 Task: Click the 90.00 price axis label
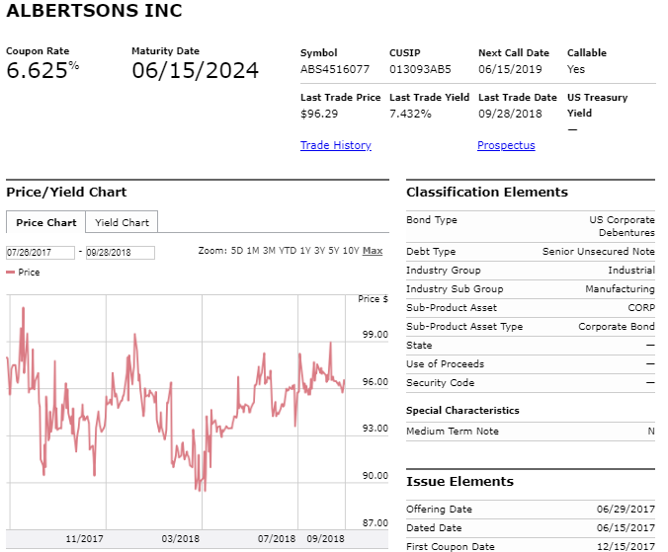pos(375,476)
